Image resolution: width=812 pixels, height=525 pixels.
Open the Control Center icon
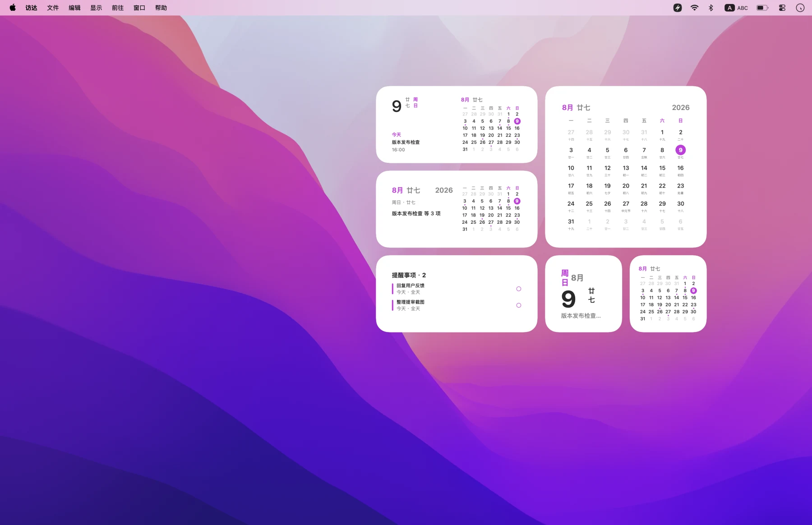tap(782, 8)
